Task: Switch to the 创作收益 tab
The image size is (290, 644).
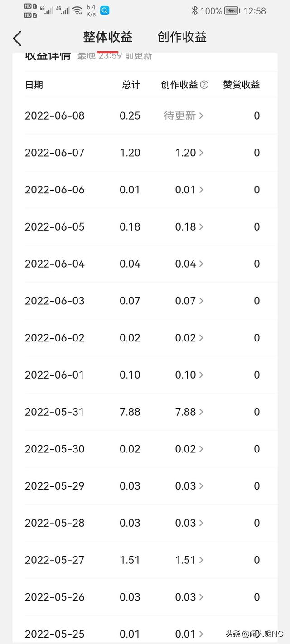Action: pyautogui.click(x=182, y=37)
